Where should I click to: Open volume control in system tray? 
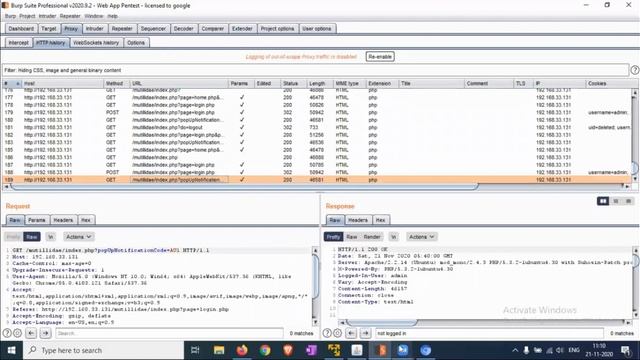(x=560, y=350)
